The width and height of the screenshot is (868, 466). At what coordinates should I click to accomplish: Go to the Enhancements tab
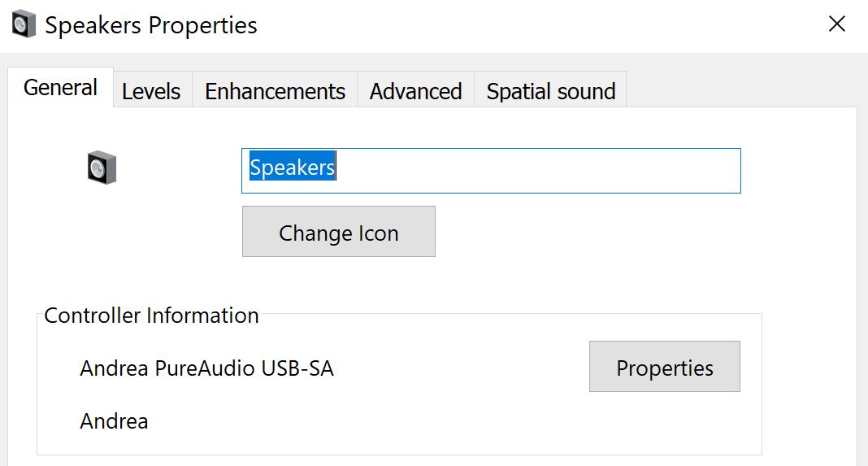click(275, 91)
